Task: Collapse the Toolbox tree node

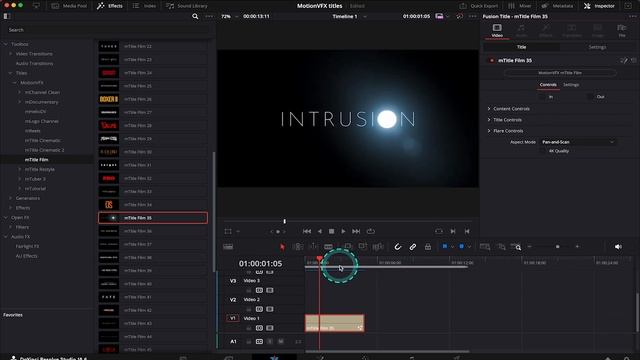Action: tap(6, 44)
